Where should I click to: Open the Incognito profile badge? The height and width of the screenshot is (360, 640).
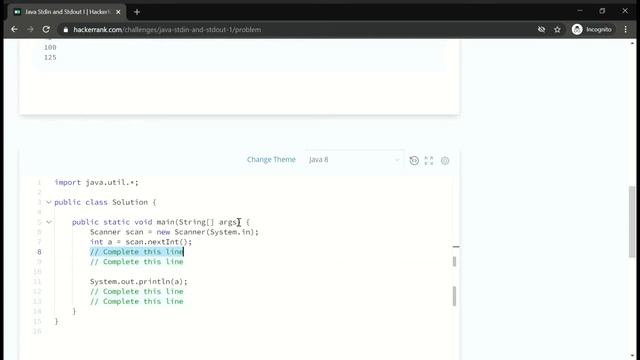click(x=592, y=29)
